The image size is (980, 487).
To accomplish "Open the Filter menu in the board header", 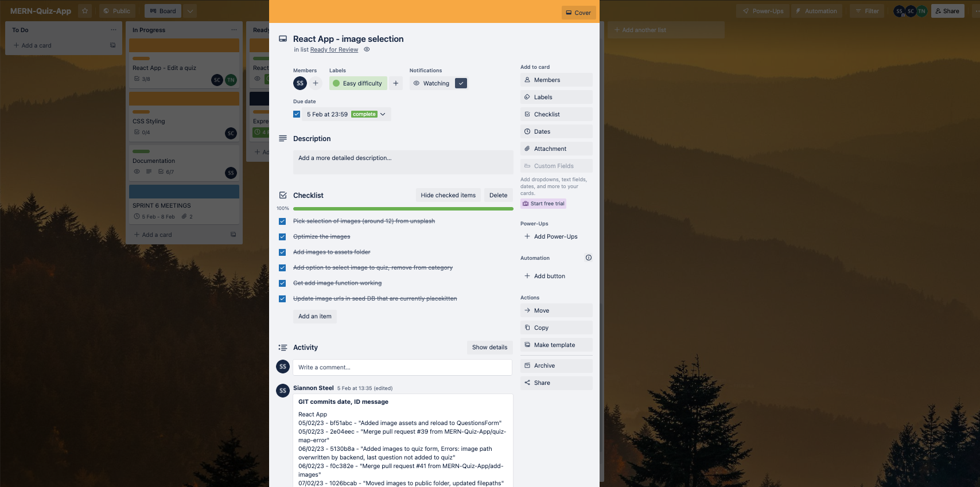I will pyautogui.click(x=867, y=11).
